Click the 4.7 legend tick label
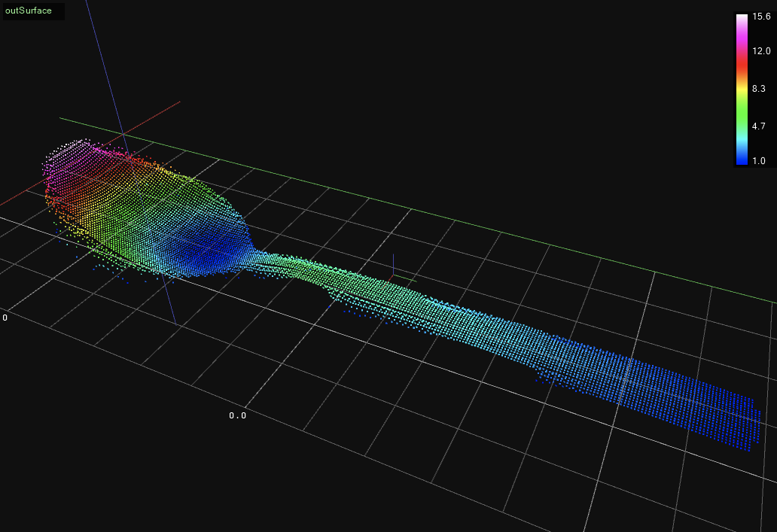777x532 pixels. tap(758, 126)
